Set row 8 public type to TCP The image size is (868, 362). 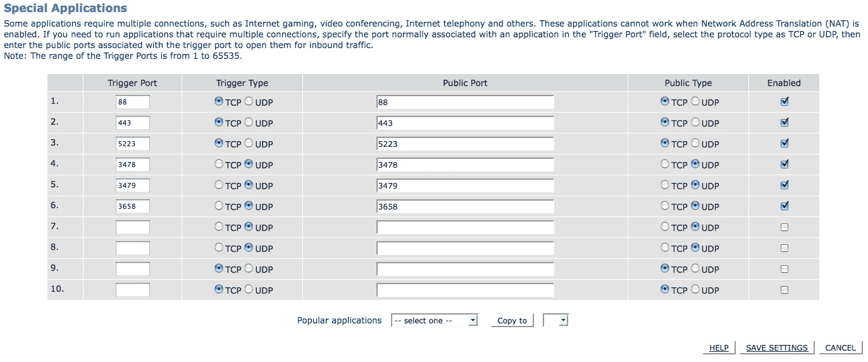click(x=665, y=247)
